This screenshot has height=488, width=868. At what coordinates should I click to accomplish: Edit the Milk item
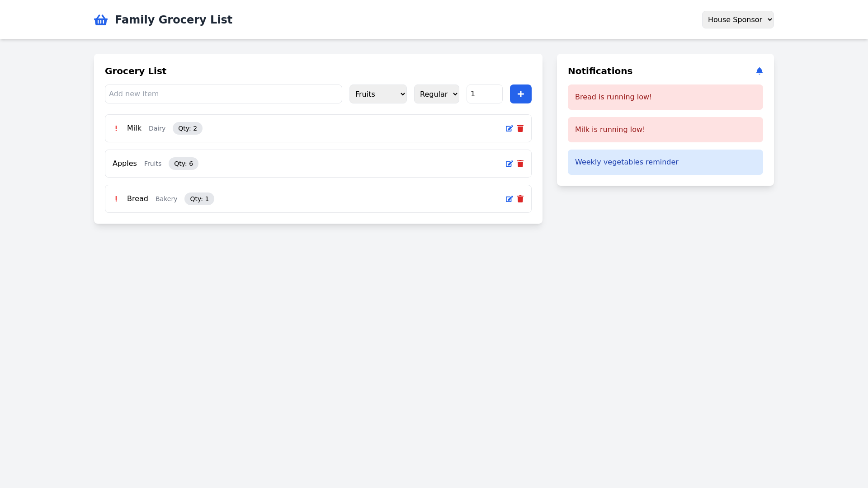coord(509,129)
